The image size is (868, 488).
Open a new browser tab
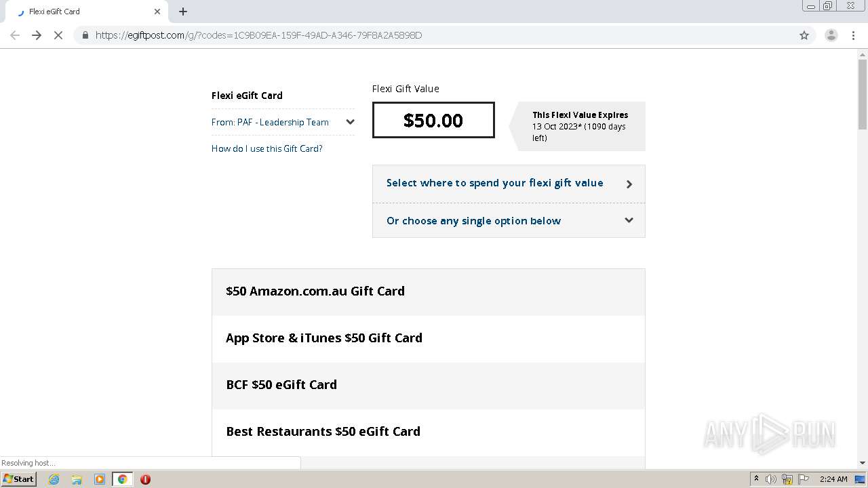(183, 12)
